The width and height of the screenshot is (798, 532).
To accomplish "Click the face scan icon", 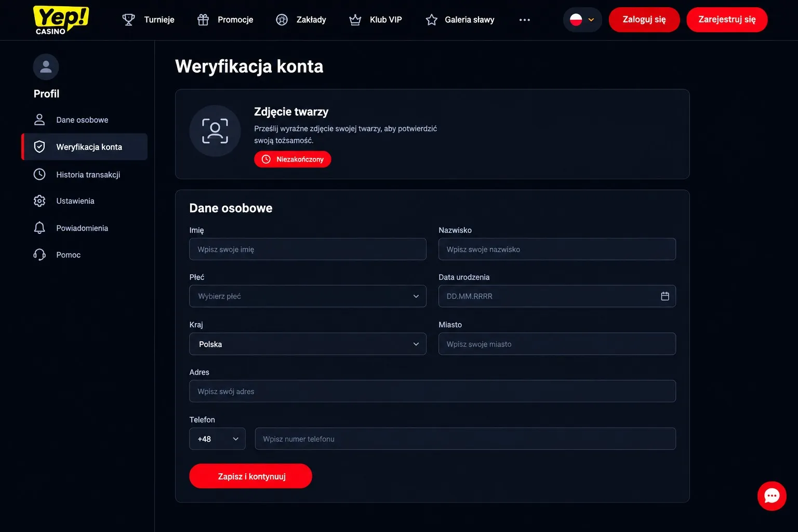I will point(215,131).
